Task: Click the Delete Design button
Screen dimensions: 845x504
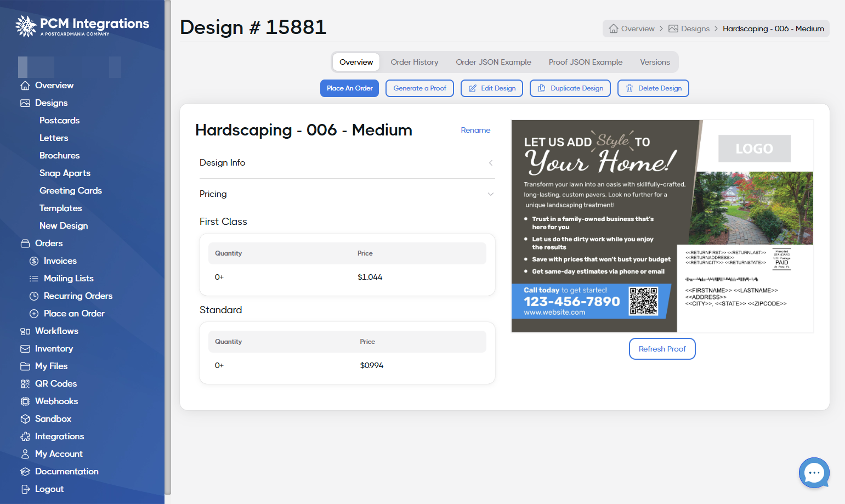Action: (653, 88)
